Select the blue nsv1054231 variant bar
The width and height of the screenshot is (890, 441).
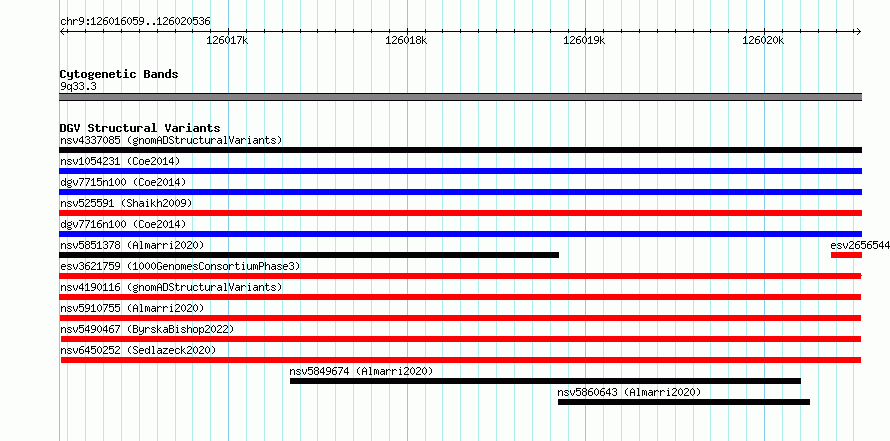tap(460, 171)
